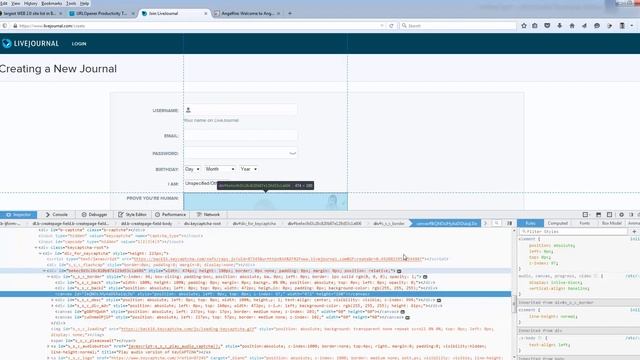640x360 pixels.
Task: Switch to the Console devtools tab
Action: coord(57,214)
